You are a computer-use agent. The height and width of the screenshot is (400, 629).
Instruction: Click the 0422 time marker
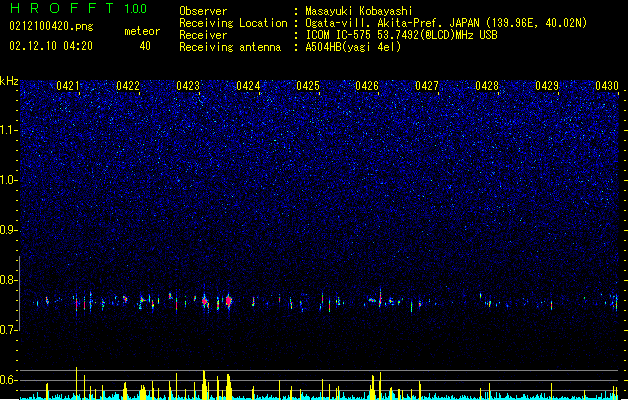(x=128, y=86)
